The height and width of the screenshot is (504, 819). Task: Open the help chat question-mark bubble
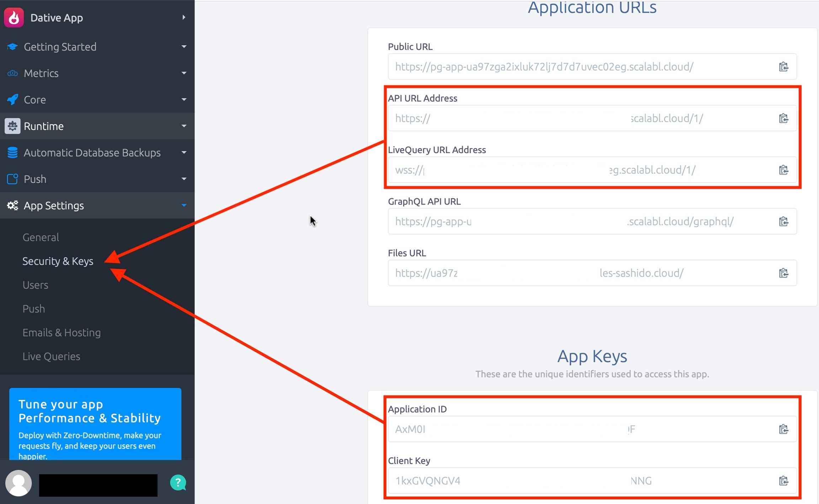[x=178, y=482]
